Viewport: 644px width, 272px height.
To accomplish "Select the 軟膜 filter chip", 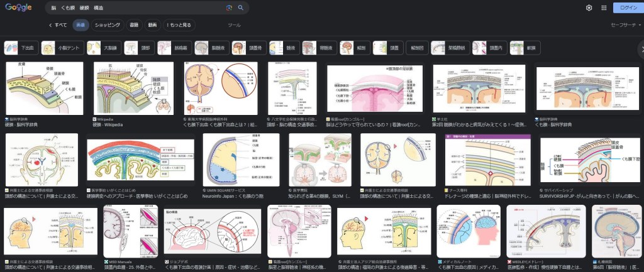I will (x=524, y=48).
